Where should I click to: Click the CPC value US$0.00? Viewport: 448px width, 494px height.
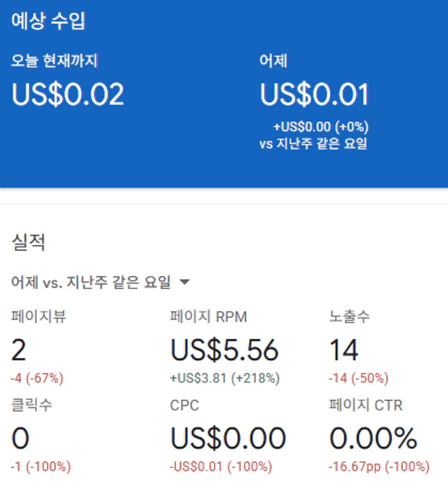(228, 438)
